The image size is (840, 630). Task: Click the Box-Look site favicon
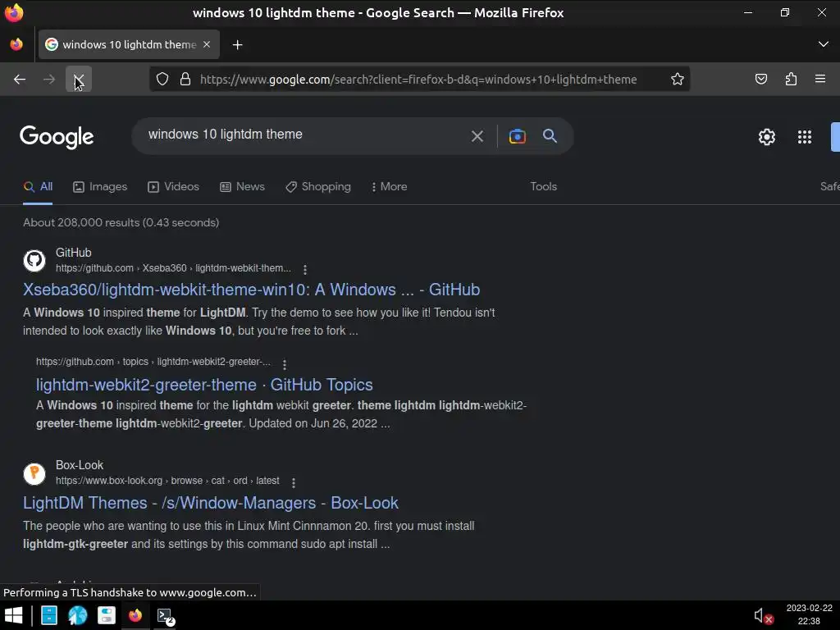pos(34,473)
